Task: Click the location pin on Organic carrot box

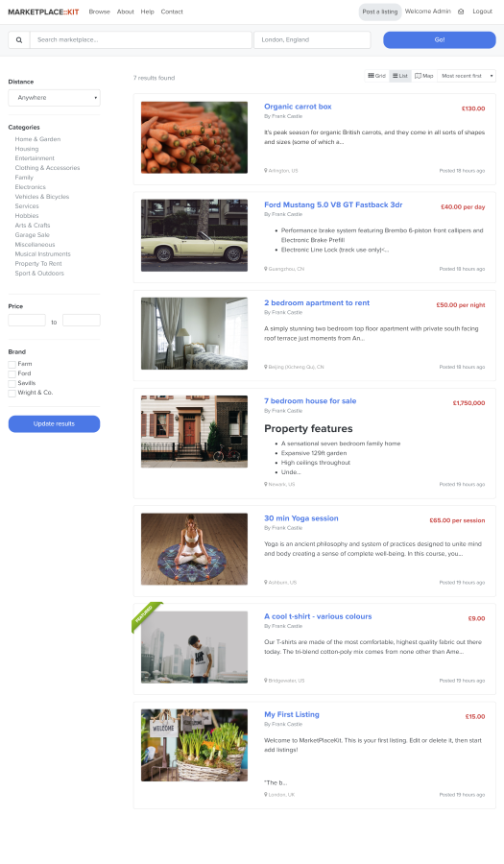Action: [x=266, y=171]
